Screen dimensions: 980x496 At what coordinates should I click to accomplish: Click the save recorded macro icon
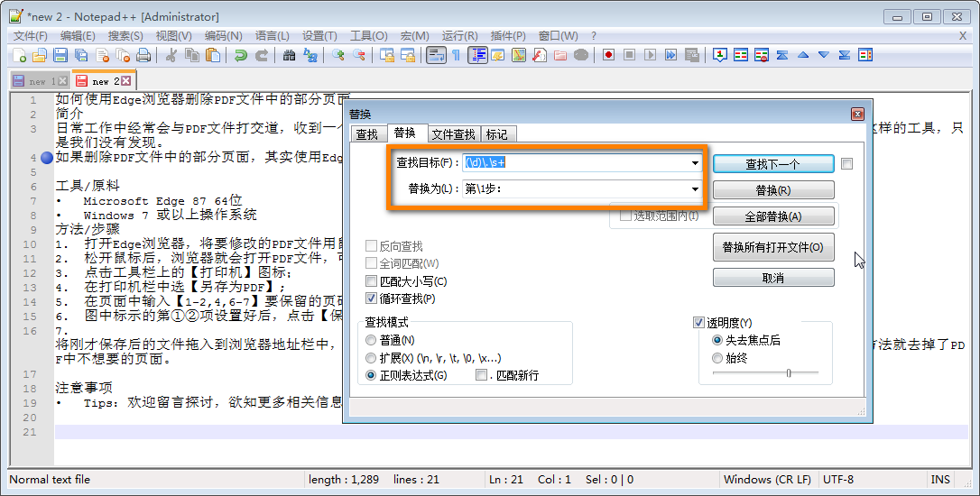pos(691,55)
